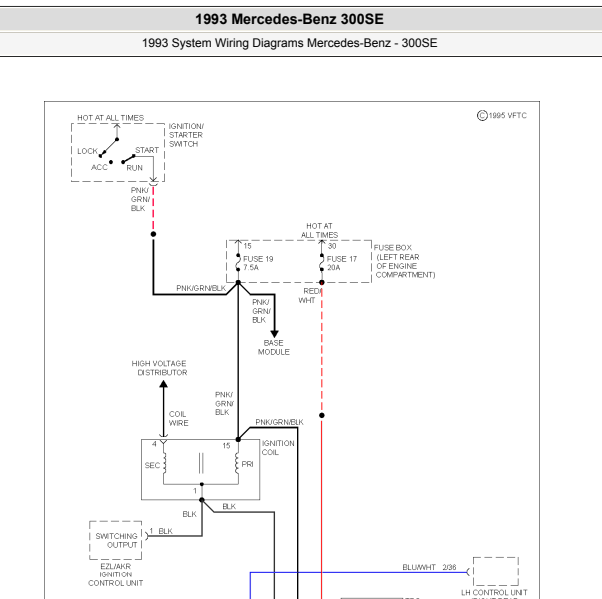Screen dimensions: 602x599
Task: Click the "©1995 VFTC" copyright text
Action: click(502, 115)
